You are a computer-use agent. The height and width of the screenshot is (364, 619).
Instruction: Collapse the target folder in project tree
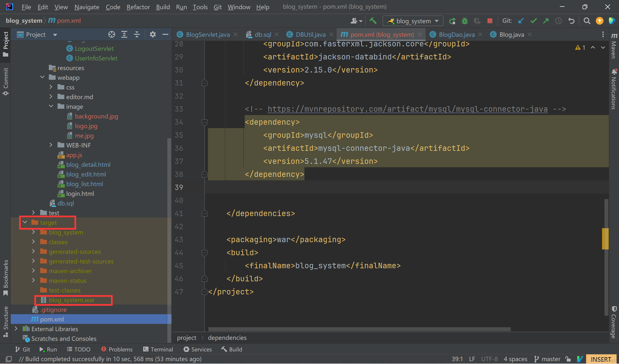25,222
